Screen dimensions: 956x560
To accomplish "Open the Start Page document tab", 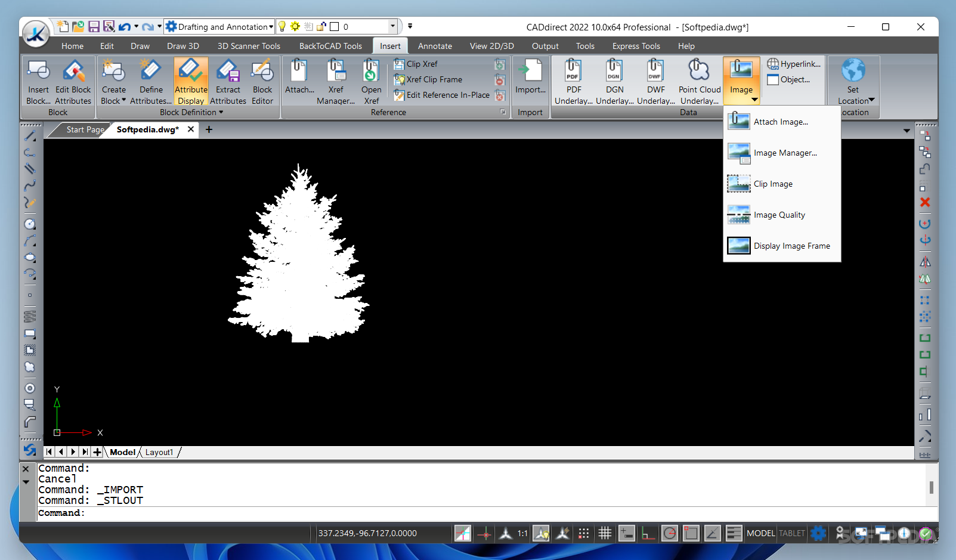I will coord(84,129).
